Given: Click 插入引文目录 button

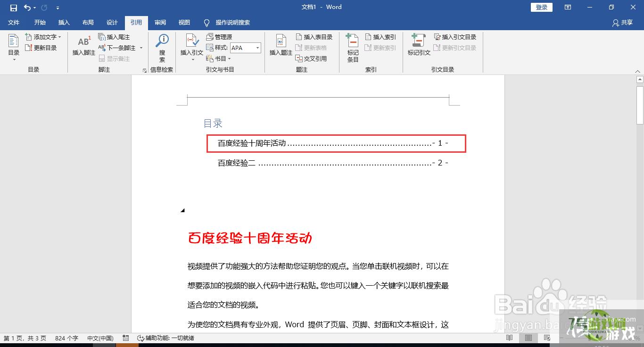Looking at the screenshot, I should pyautogui.click(x=455, y=37).
